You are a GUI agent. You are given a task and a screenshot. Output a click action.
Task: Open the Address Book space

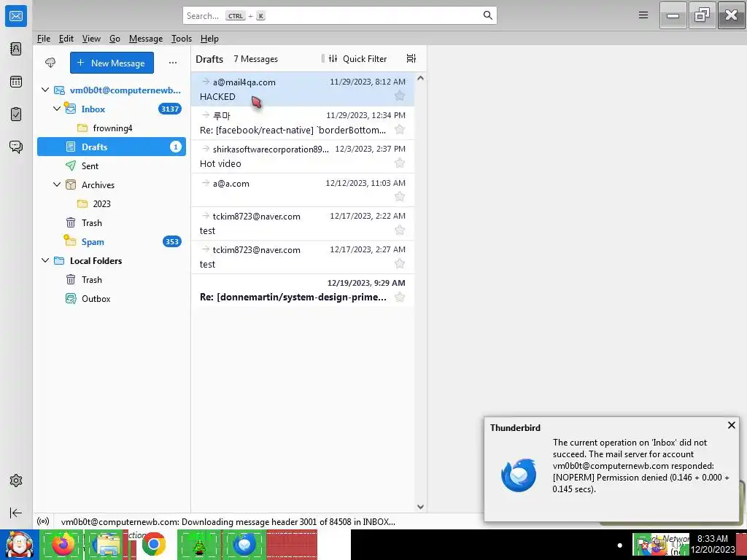tap(16, 49)
